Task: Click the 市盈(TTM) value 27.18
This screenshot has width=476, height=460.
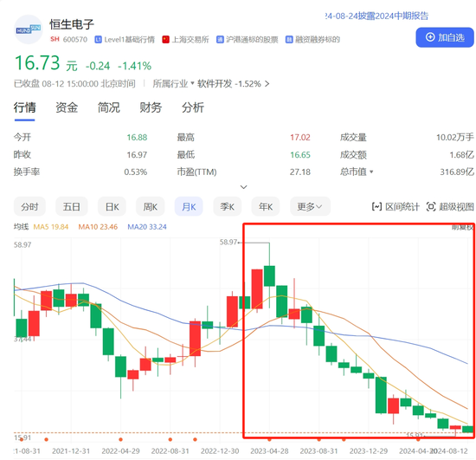Action: pyautogui.click(x=300, y=172)
